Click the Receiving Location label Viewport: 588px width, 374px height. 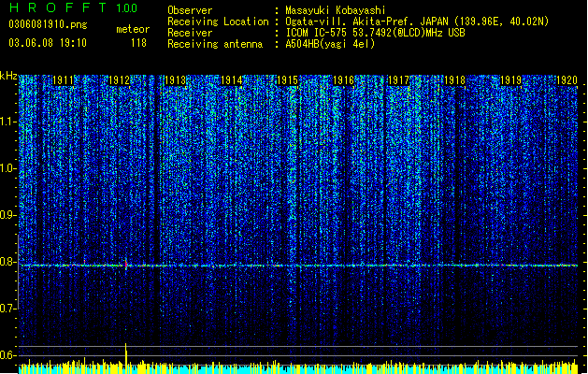pyautogui.click(x=218, y=22)
